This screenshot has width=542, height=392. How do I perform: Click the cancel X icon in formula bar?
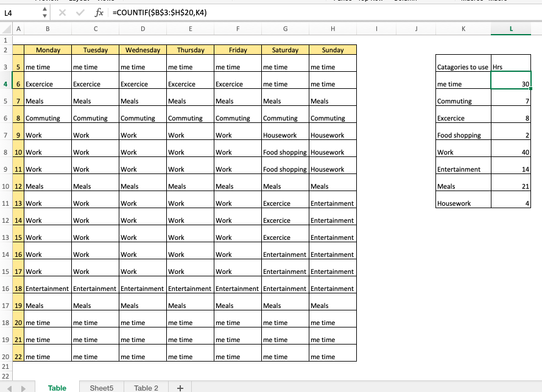pos(62,13)
